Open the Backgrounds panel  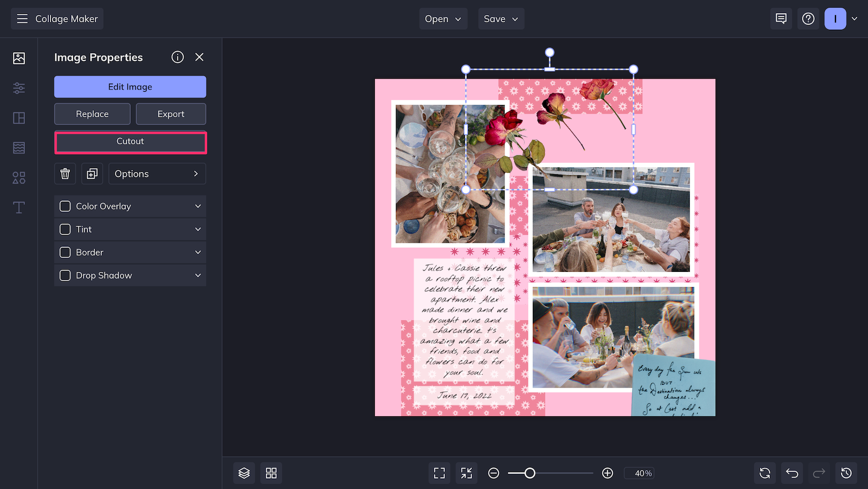click(x=18, y=147)
